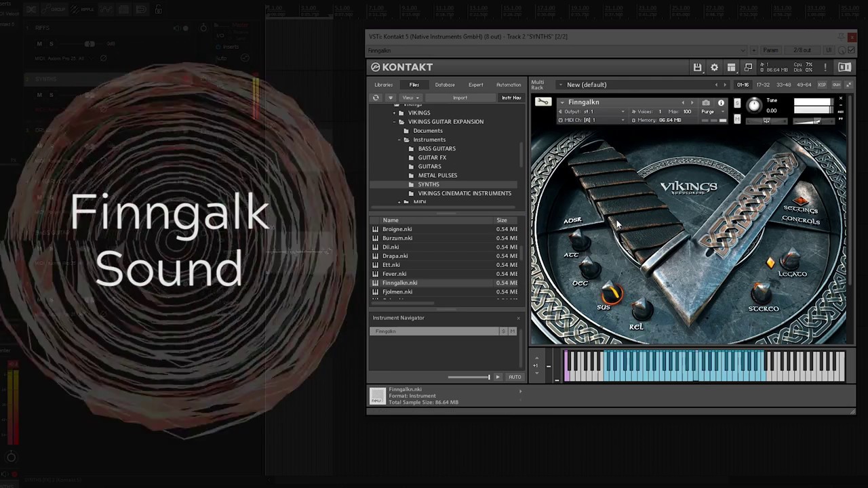The width and height of the screenshot is (868, 488).
Task: Minimize Kontakt rack view icon
Action: (x=748, y=67)
